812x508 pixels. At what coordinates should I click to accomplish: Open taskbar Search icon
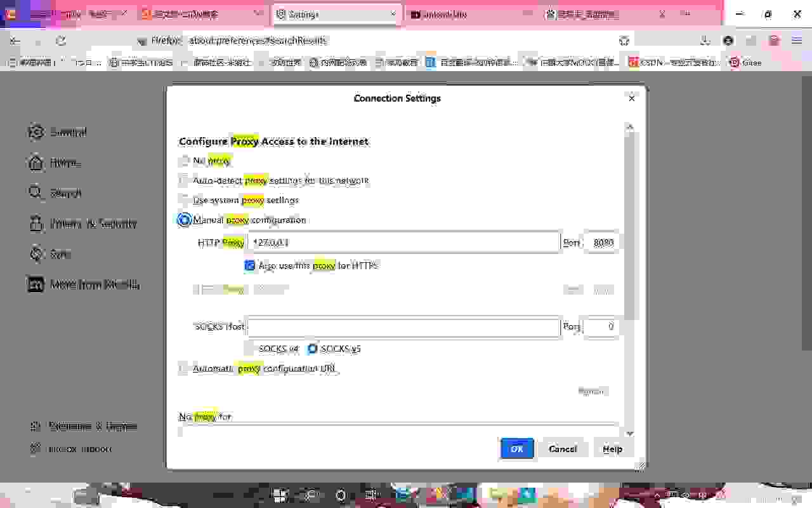tap(311, 495)
